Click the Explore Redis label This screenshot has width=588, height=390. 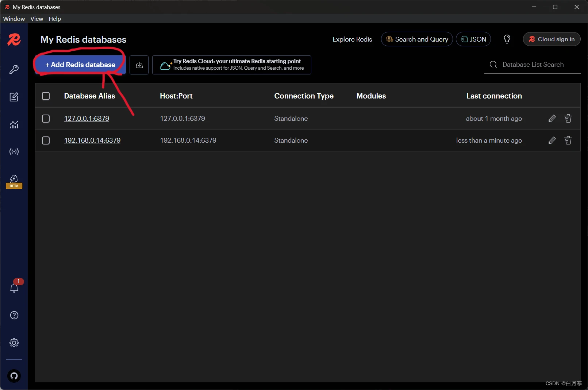click(352, 39)
